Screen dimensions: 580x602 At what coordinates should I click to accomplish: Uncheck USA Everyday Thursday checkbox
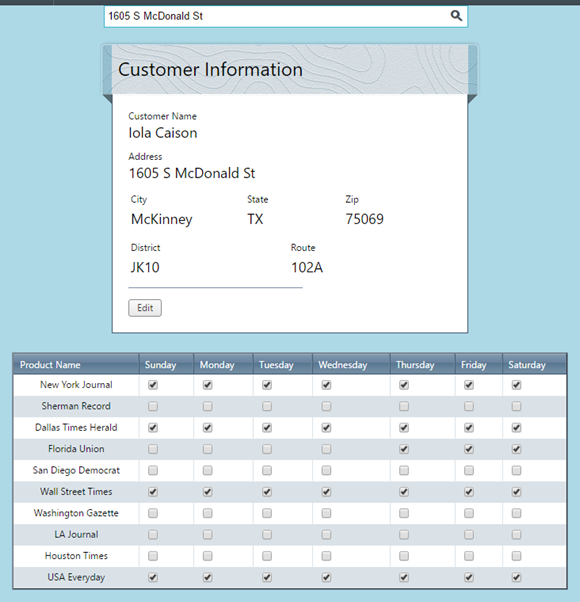pyautogui.click(x=404, y=577)
